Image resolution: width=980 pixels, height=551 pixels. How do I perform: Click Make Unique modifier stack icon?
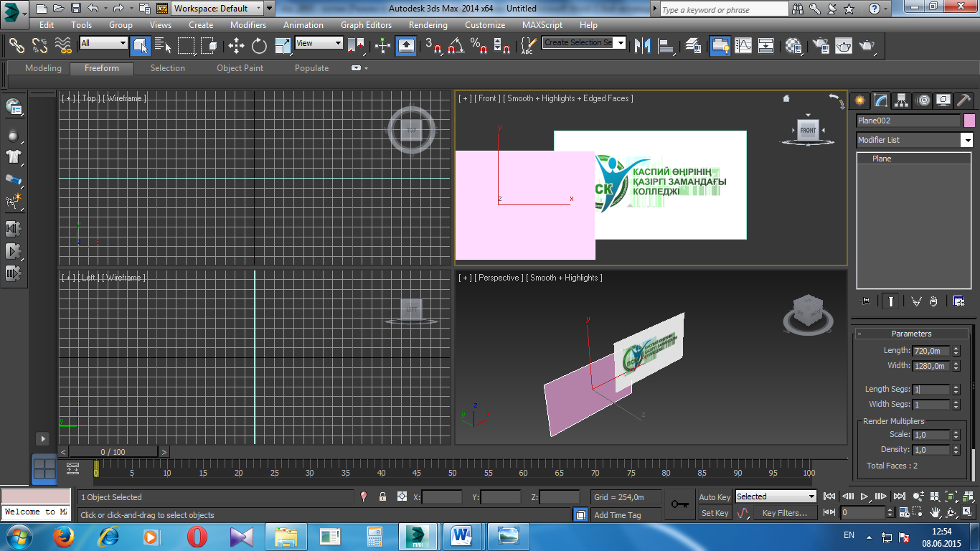tap(915, 301)
